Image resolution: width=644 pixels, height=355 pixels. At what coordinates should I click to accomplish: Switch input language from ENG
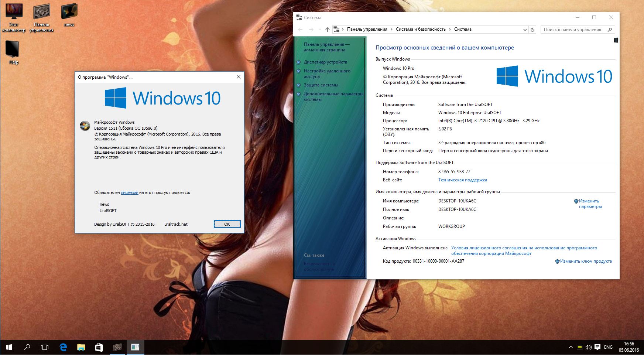[x=608, y=347]
